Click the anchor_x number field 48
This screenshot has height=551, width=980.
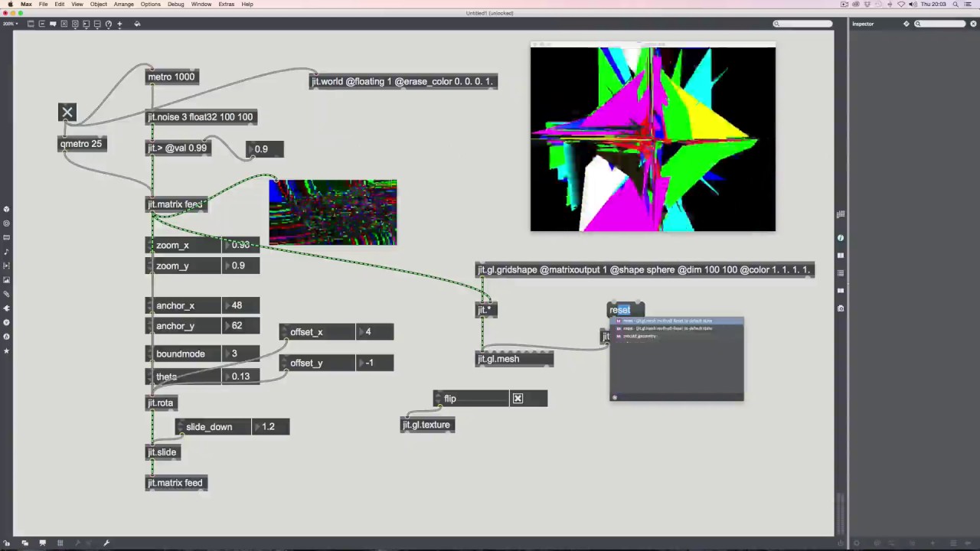241,305
